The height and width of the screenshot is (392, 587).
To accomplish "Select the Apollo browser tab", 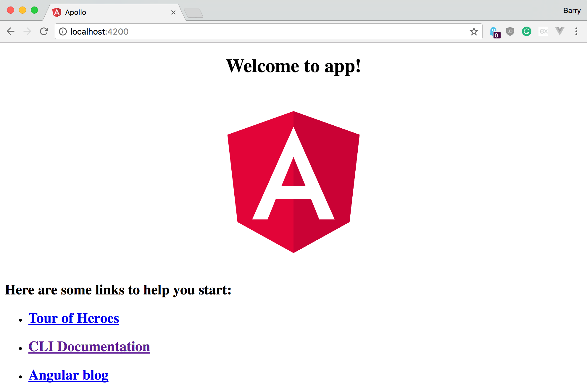I will (x=112, y=12).
